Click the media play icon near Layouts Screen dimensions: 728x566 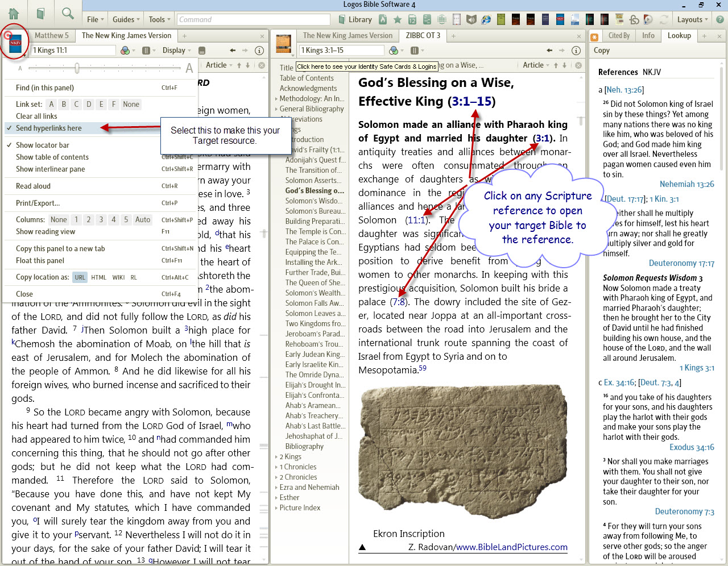pos(648,19)
